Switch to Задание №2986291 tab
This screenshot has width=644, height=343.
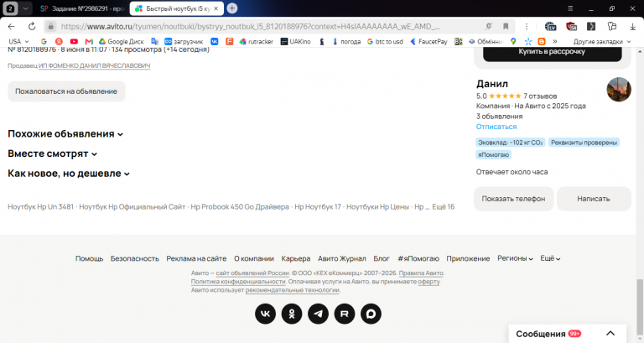82,8
